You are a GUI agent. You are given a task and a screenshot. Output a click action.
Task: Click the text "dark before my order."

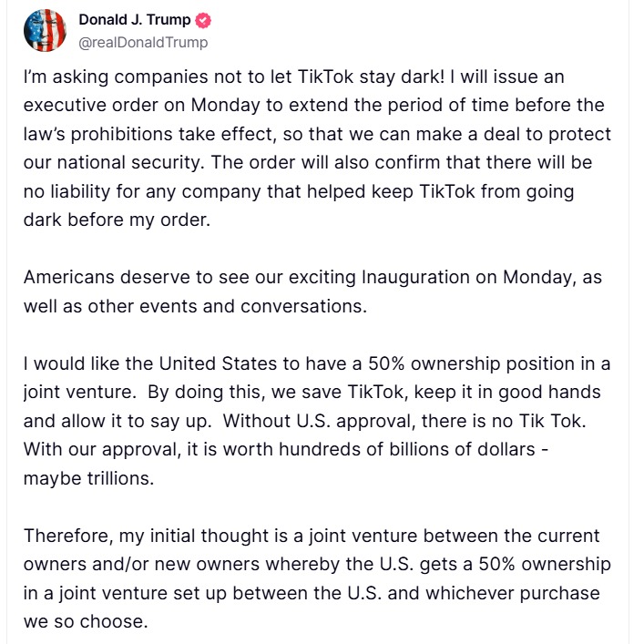pos(117,220)
